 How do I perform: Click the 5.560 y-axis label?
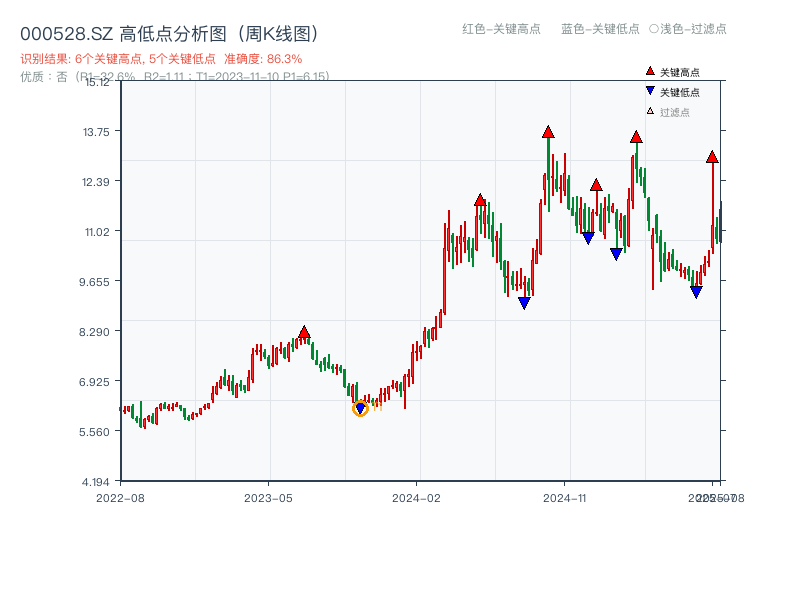point(94,432)
